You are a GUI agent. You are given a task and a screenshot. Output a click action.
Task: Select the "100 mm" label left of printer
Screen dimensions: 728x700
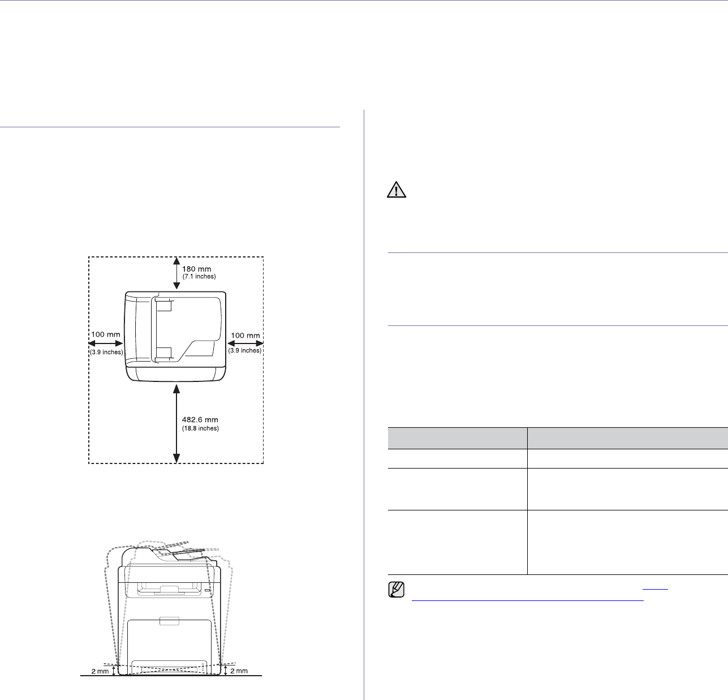[106, 334]
